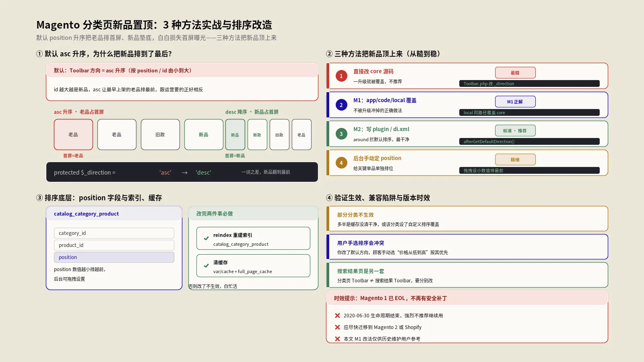Click the small 旧款 card in desc row
This screenshot has width=644, height=362.
[279, 135]
